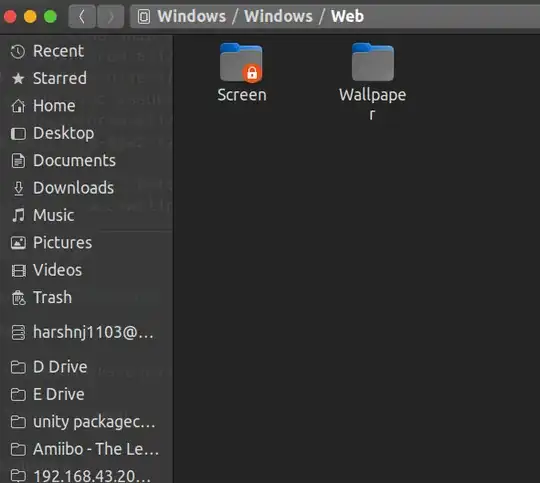Viewport: 540px width, 483px height.
Task: Click the Starred star icon
Action: tap(18, 79)
